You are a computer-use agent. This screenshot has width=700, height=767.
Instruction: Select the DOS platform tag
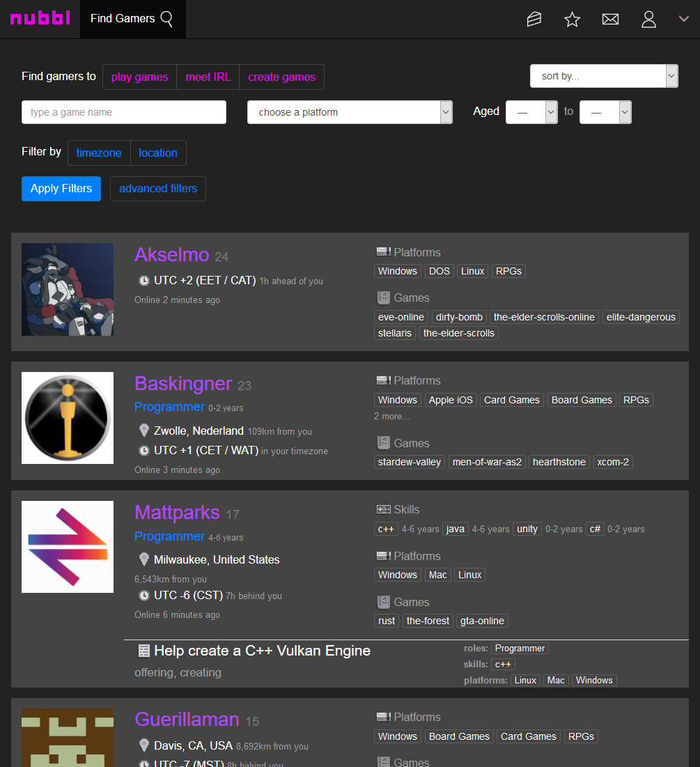(440, 271)
